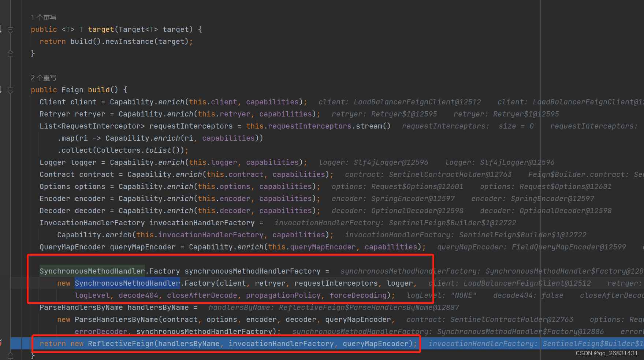This screenshot has height=360, width=644.
Task: Open the '2 个重写' overrides hint
Action: click(x=44, y=78)
